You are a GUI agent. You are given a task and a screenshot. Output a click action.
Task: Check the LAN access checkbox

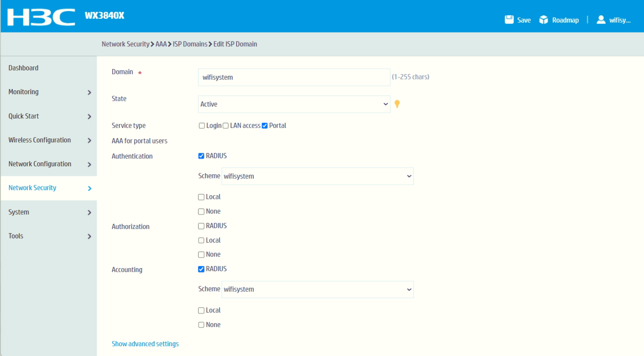(225, 126)
